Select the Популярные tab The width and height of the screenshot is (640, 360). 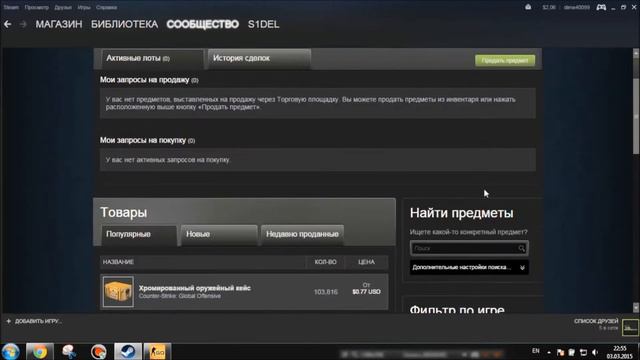(x=139, y=235)
